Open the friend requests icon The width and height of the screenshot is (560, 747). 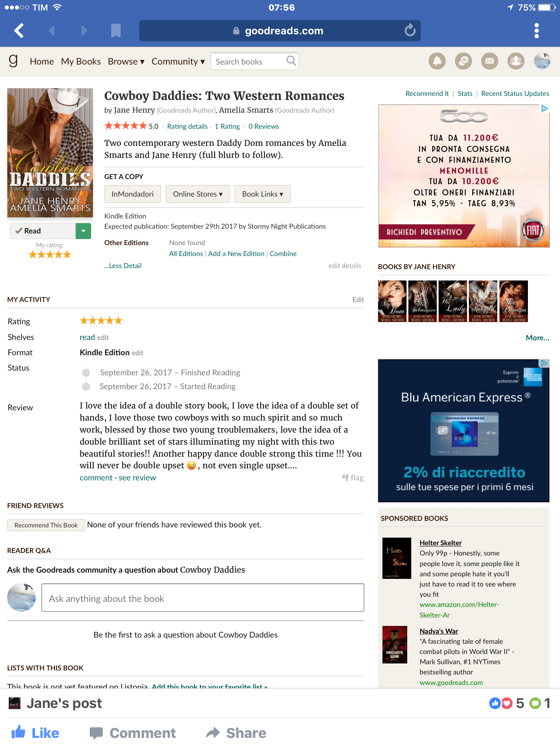point(516,61)
